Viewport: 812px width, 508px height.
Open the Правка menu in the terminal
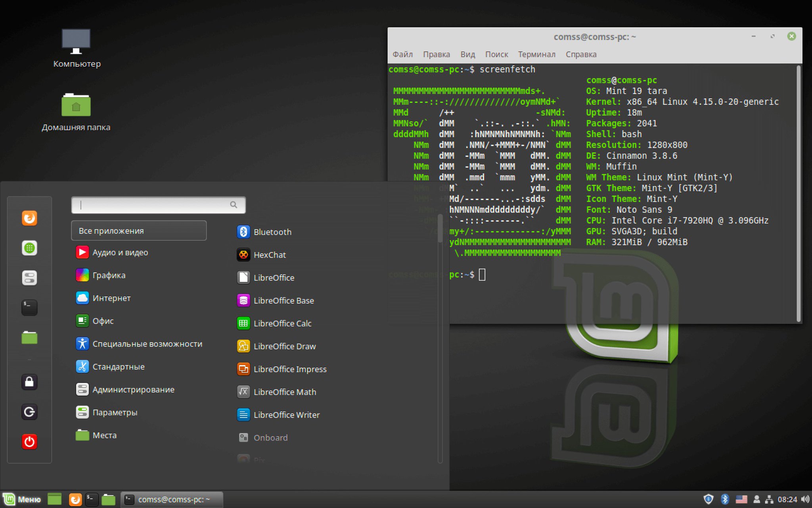pos(436,54)
